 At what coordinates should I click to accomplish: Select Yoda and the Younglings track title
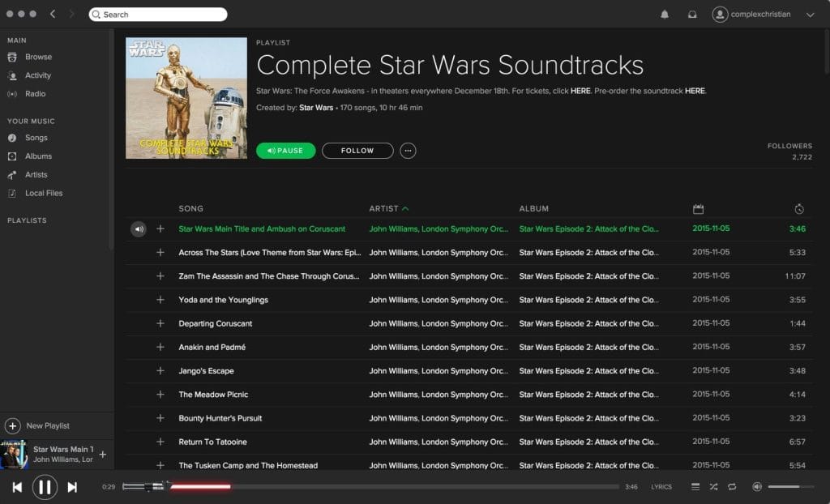[224, 300]
